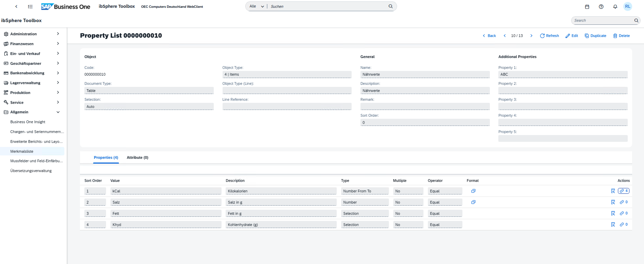644x264 pixels.
Task: Click the ibSphere Toolbox Search field
Action: [x=603, y=21]
